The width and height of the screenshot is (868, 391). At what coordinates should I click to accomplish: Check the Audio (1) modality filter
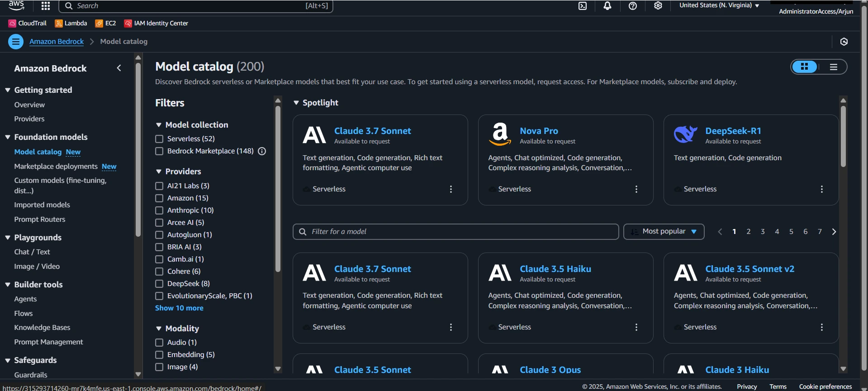tap(159, 343)
